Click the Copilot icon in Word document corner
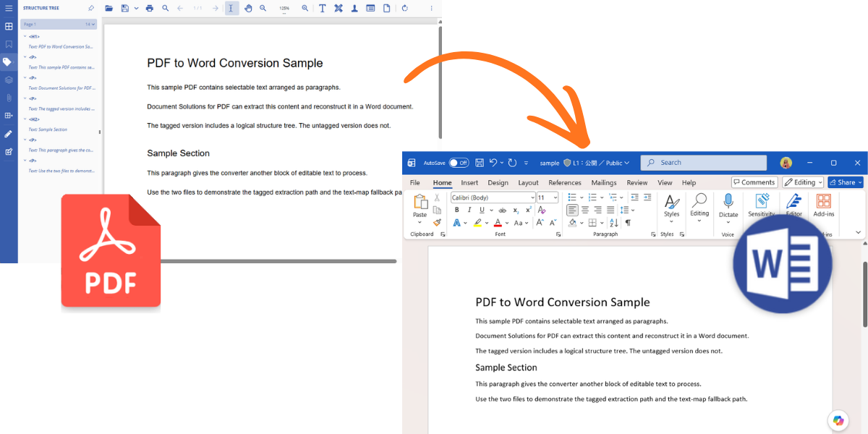The height and width of the screenshot is (434, 868). pyautogui.click(x=838, y=420)
